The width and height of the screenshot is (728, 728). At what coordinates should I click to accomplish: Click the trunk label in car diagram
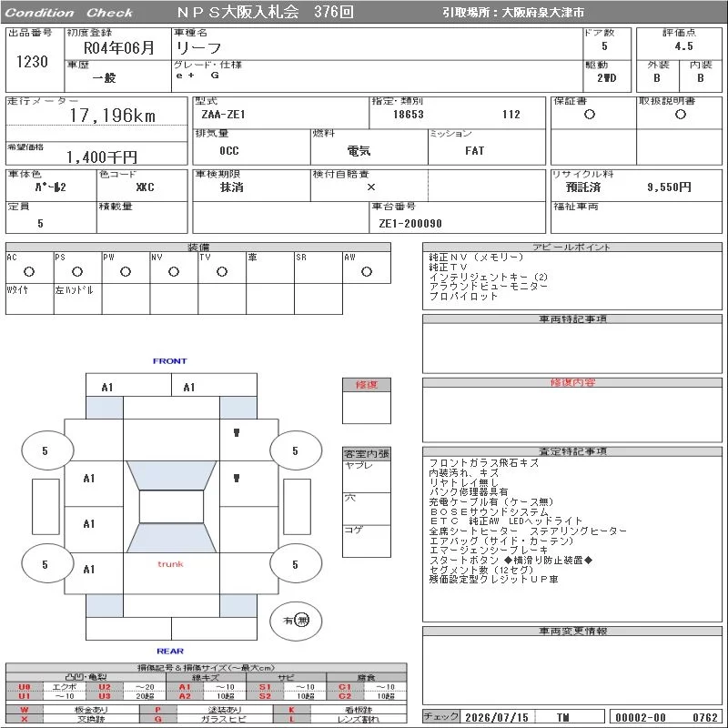click(x=170, y=564)
